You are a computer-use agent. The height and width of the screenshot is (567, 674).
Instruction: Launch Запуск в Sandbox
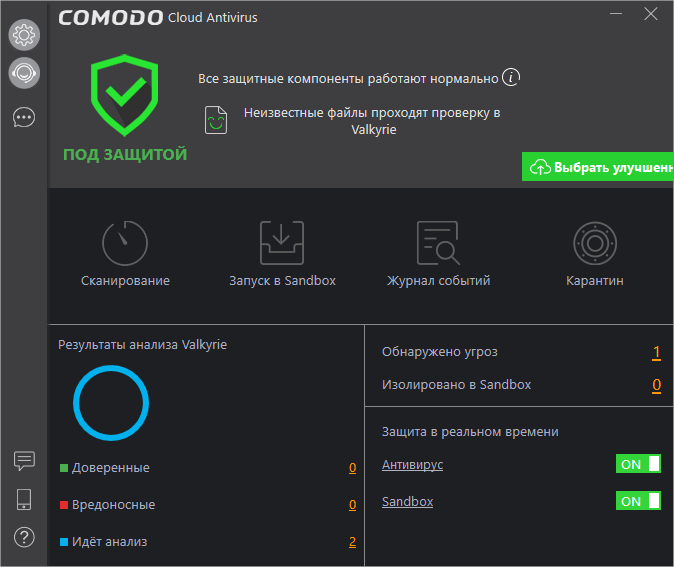[x=282, y=243]
